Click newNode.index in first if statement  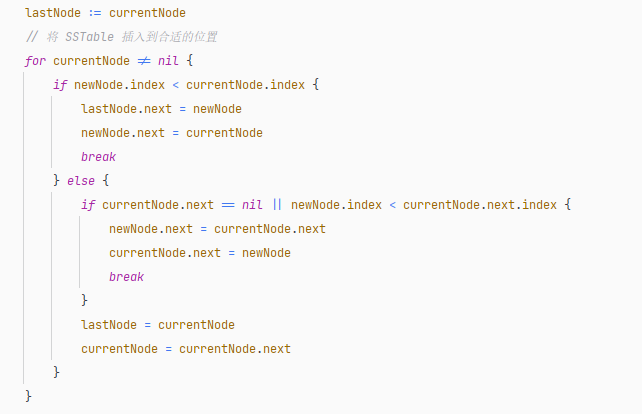pos(119,85)
